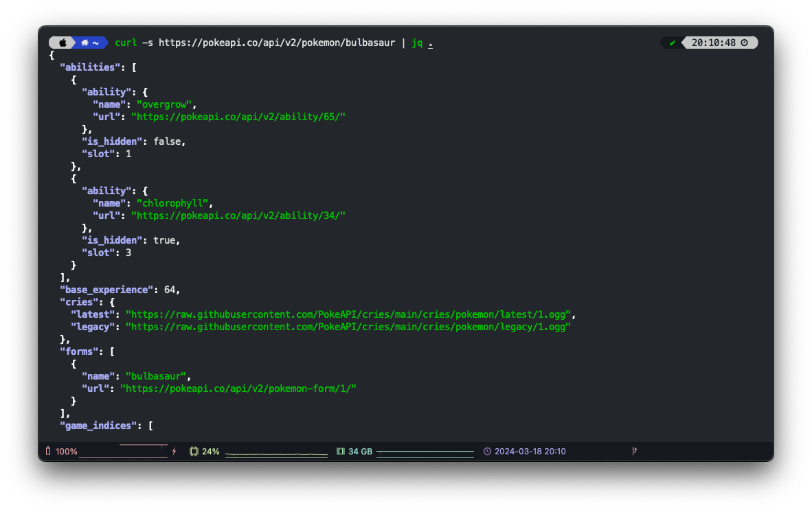Click the green checkmark status icon
This screenshot has height=512, width=812.
673,43
